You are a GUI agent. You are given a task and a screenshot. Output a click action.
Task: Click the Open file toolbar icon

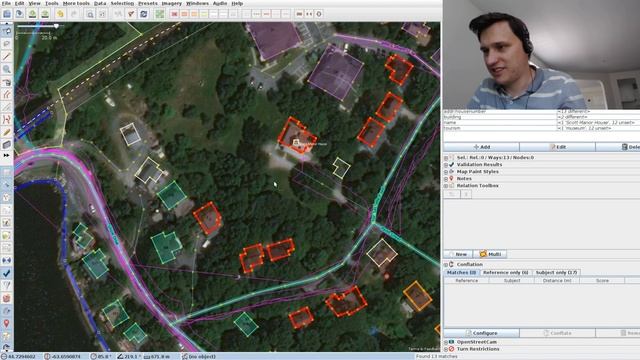pos(7,14)
